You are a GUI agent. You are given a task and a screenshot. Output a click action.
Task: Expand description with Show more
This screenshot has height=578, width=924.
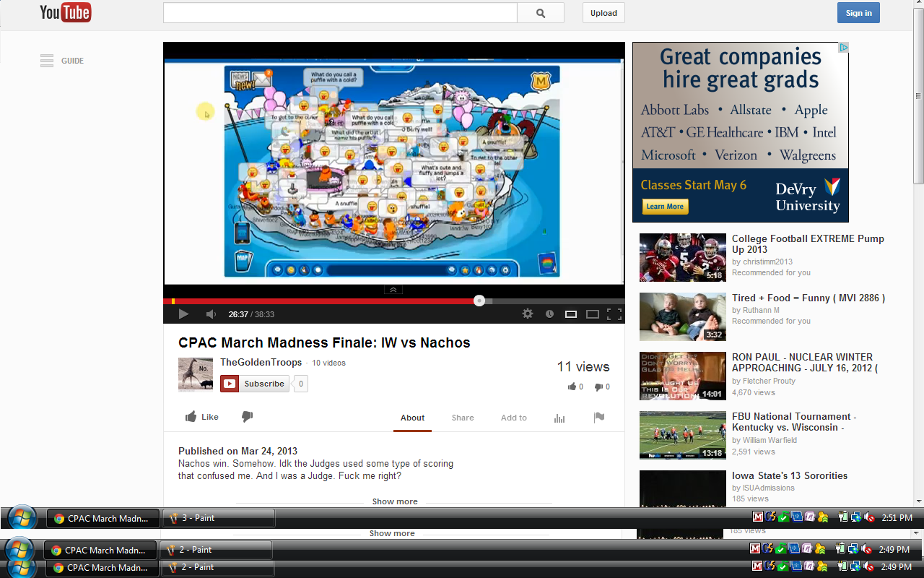[394, 501]
